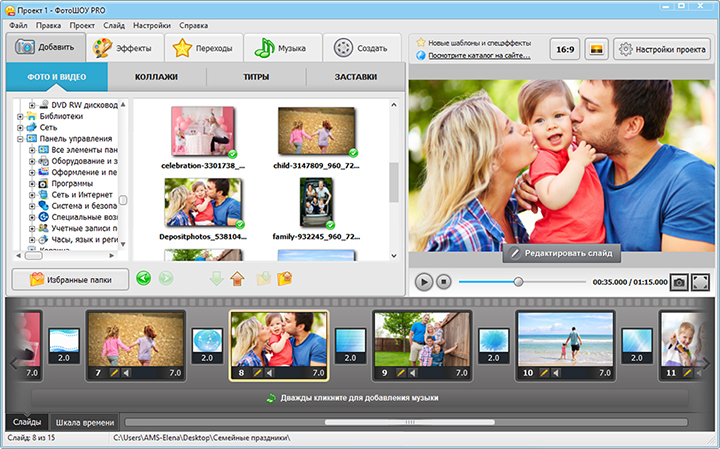Image resolution: width=720 pixels, height=449 pixels.
Task: Edit slide 9 with pencil icon
Action: pyautogui.click(x=401, y=373)
